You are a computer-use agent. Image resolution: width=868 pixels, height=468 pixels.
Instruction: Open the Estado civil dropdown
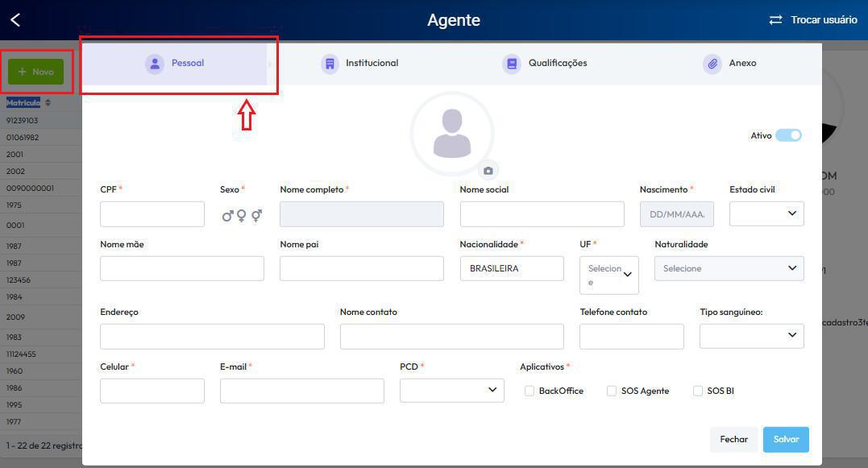pyautogui.click(x=766, y=213)
